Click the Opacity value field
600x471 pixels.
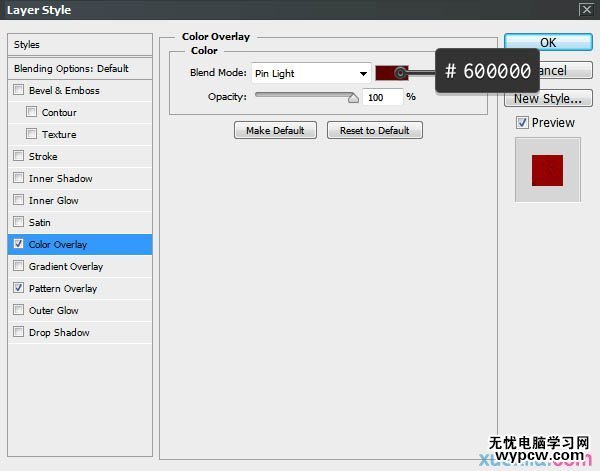(x=382, y=98)
